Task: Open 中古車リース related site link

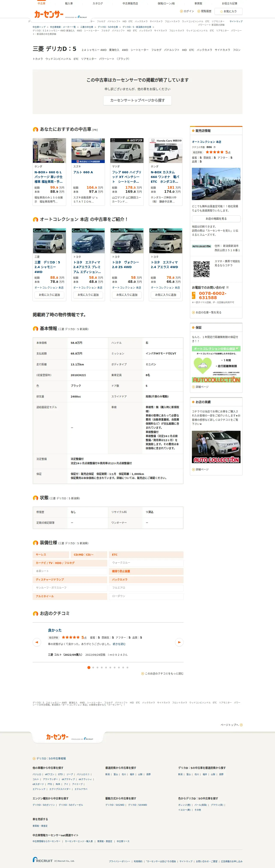Action: pos(123,841)
